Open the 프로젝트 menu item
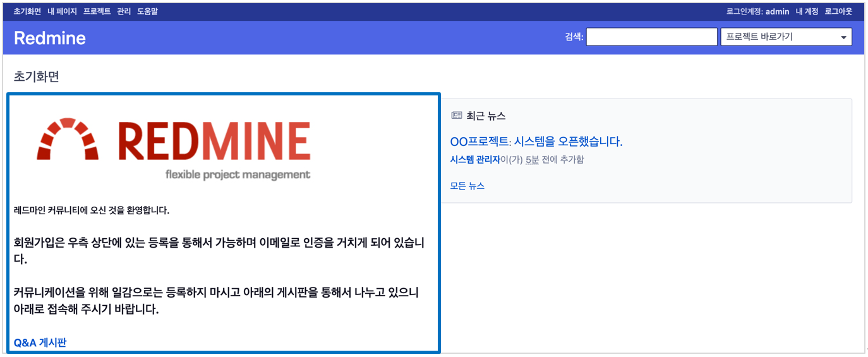This screenshot has height=357, width=868. (97, 11)
